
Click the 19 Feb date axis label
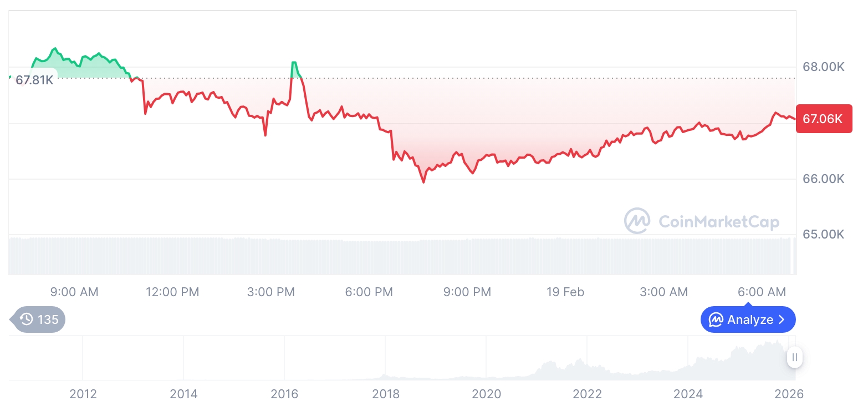pyautogui.click(x=565, y=292)
